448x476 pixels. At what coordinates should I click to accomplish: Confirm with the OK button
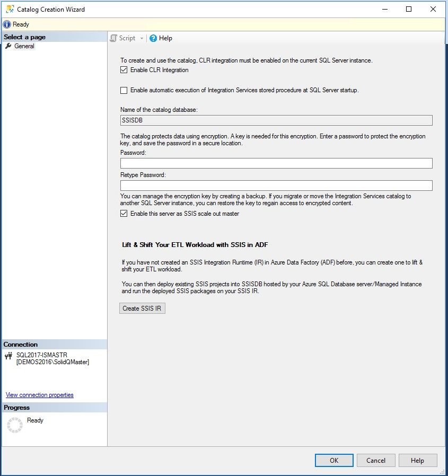[334, 460]
